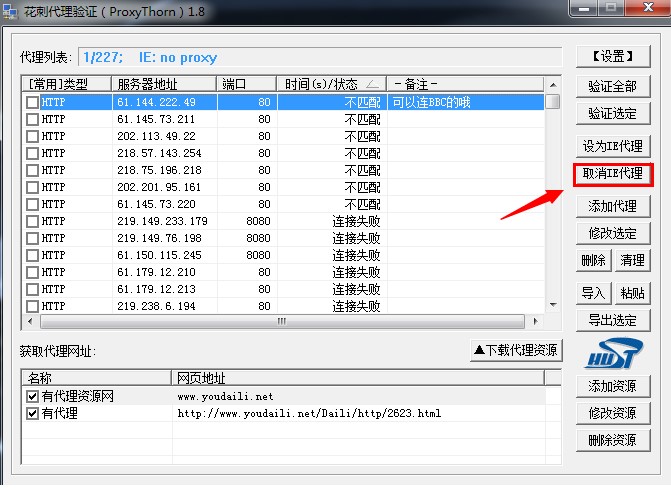Tick checkbox for proxy 61.150.115.245
Viewport: 671px width, 490px height.
(33, 255)
